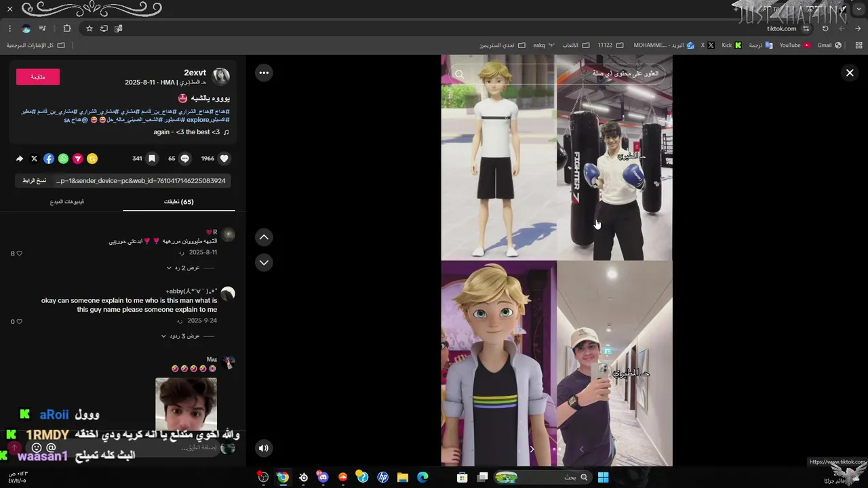Follow the 2exvt account

[38, 77]
